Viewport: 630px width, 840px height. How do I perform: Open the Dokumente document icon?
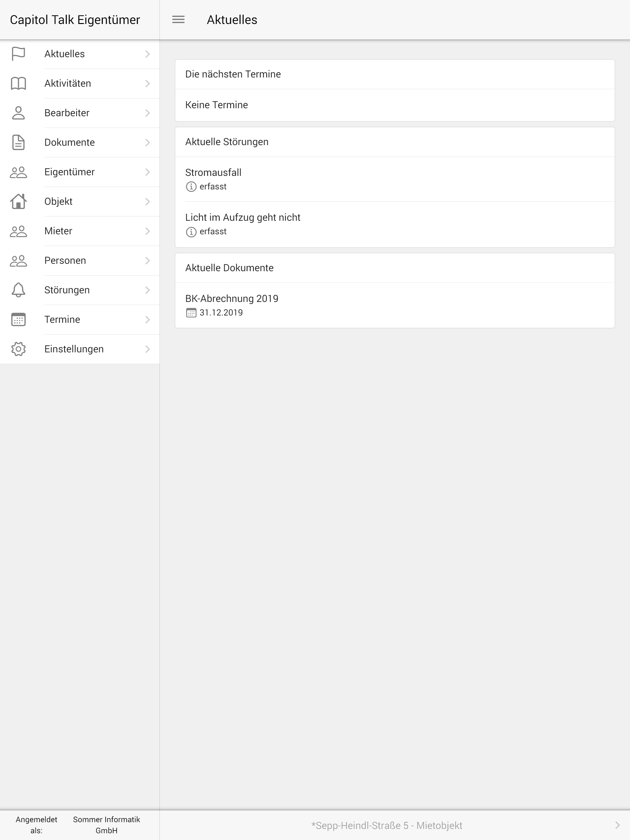(x=18, y=142)
